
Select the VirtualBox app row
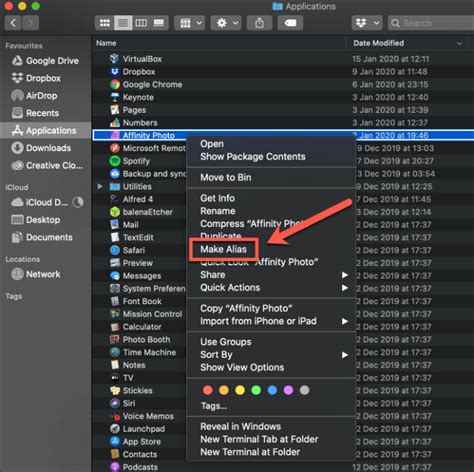point(283,59)
